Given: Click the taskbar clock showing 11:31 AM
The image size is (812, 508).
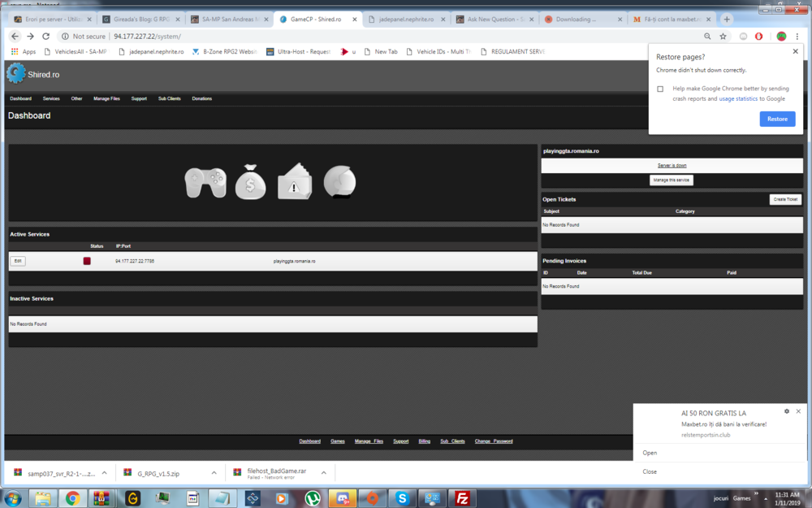Looking at the screenshot, I should coord(787,499).
